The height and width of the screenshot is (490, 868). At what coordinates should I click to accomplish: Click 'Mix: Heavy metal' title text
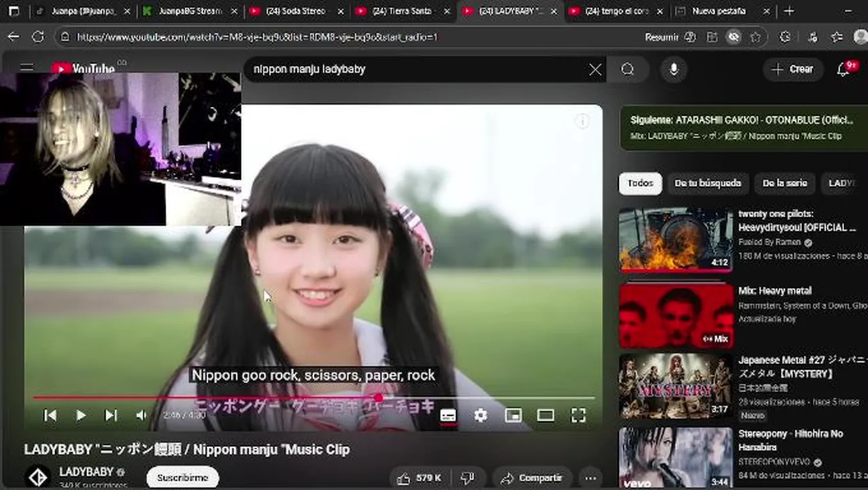(x=775, y=291)
